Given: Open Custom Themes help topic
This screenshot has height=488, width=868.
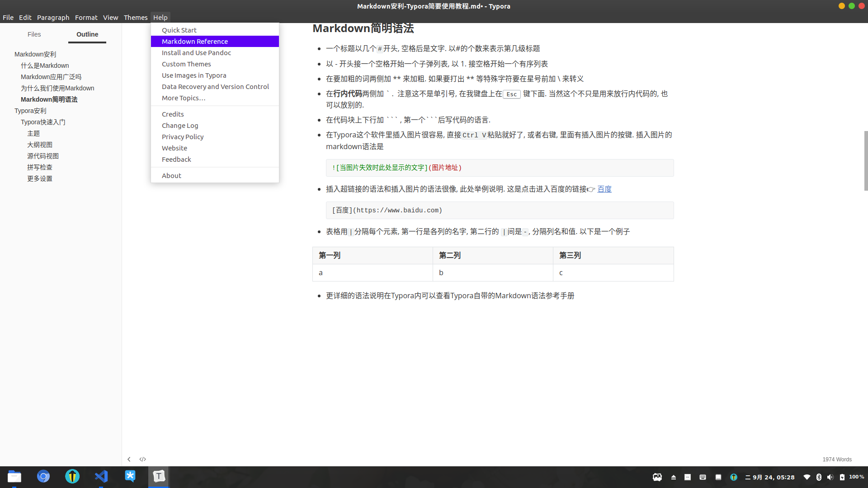Looking at the screenshot, I should click(186, 64).
